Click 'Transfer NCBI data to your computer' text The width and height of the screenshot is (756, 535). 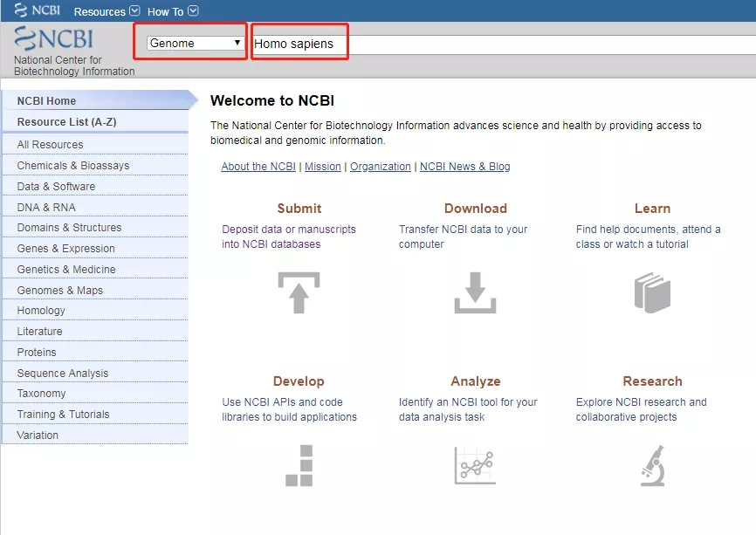click(463, 237)
